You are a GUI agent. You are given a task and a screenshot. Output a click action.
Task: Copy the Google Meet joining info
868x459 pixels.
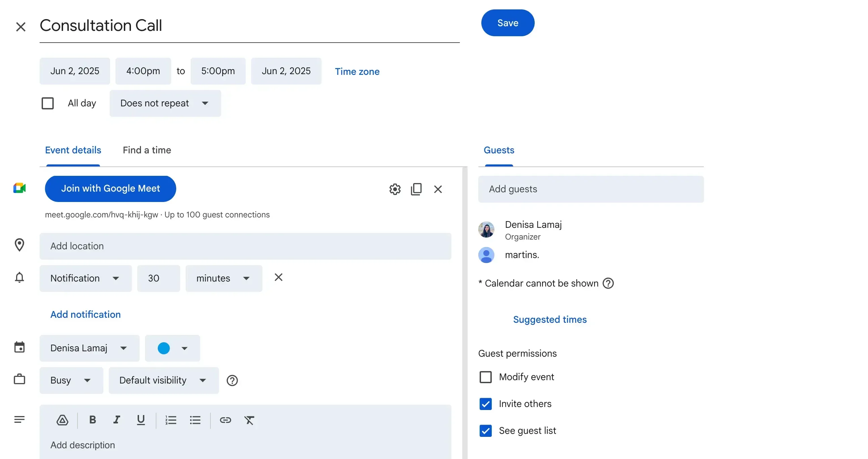[417, 189]
